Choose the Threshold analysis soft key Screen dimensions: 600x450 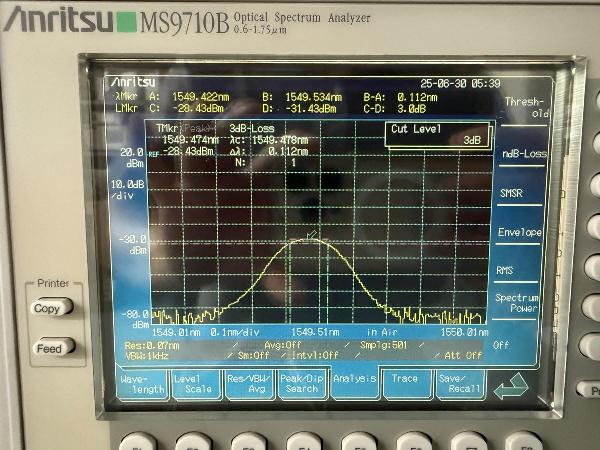527,108
